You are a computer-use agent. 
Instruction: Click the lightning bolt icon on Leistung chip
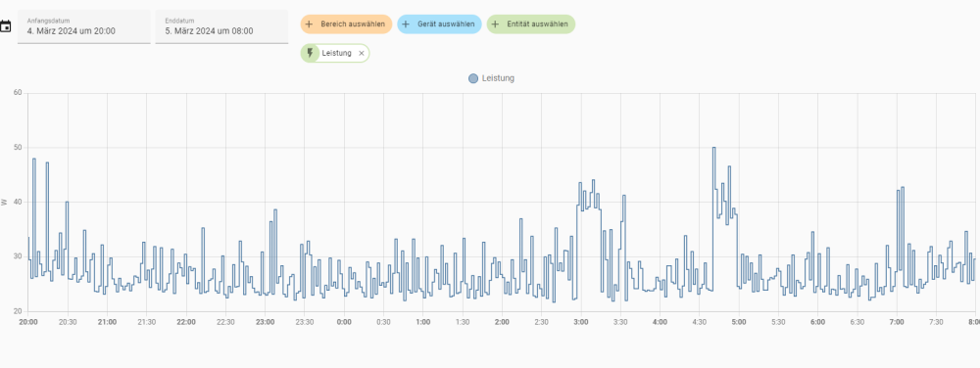[310, 54]
